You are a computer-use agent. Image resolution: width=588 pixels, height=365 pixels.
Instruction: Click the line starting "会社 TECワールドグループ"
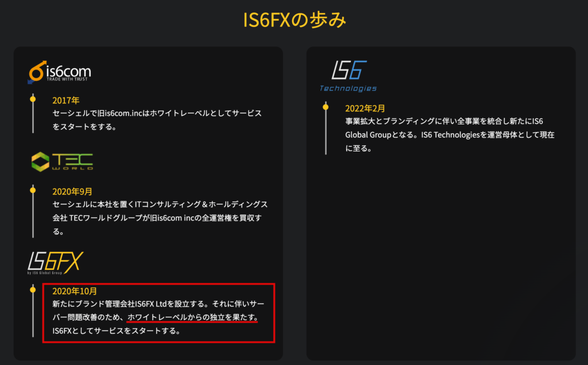pyautogui.click(x=157, y=218)
